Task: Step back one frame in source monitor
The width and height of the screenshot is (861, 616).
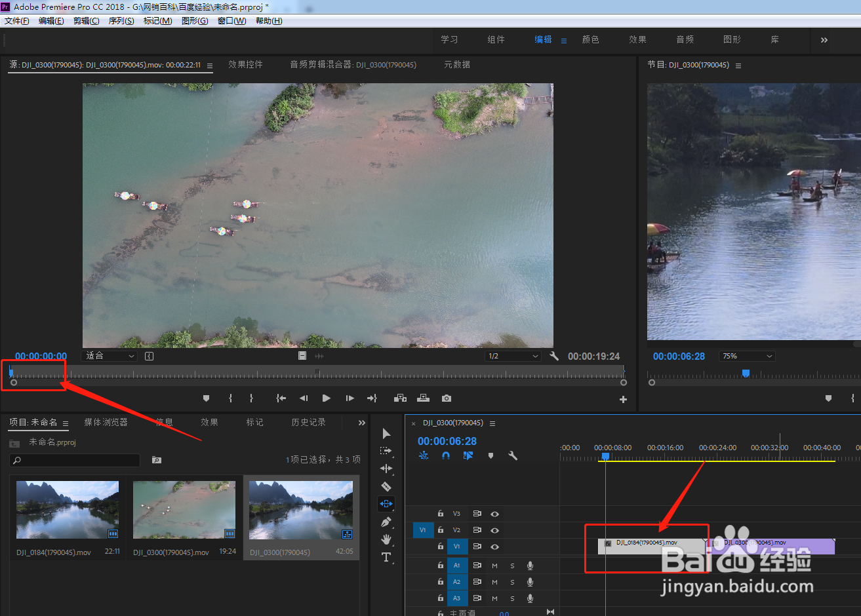Action: point(304,398)
